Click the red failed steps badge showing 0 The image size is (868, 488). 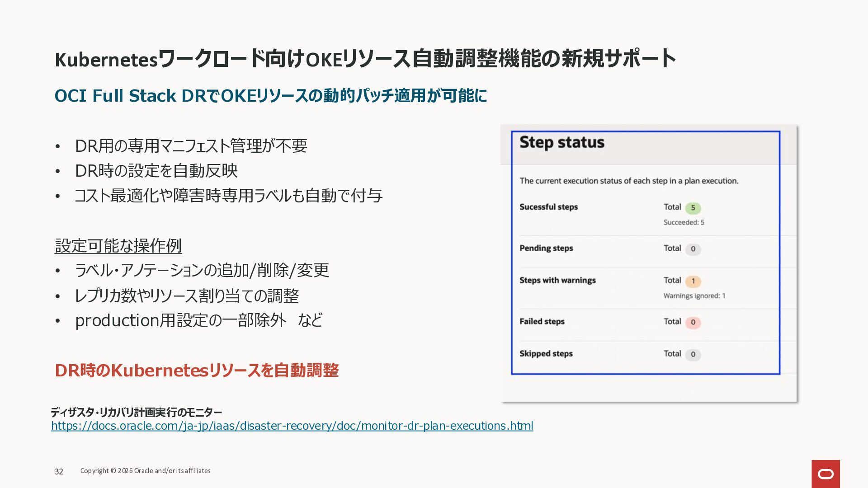pyautogui.click(x=693, y=323)
